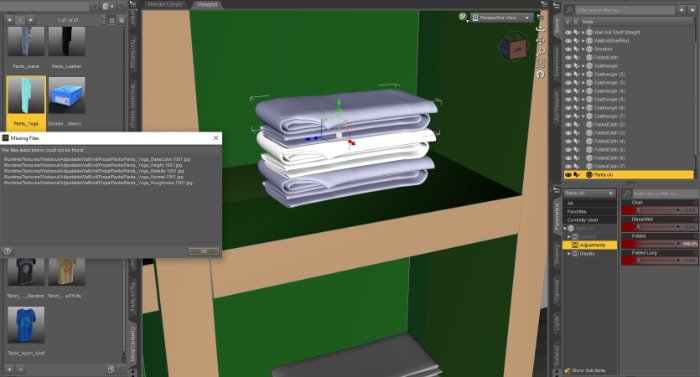
Task: Toggle visibility of Coathanger (5)
Action: point(568,99)
